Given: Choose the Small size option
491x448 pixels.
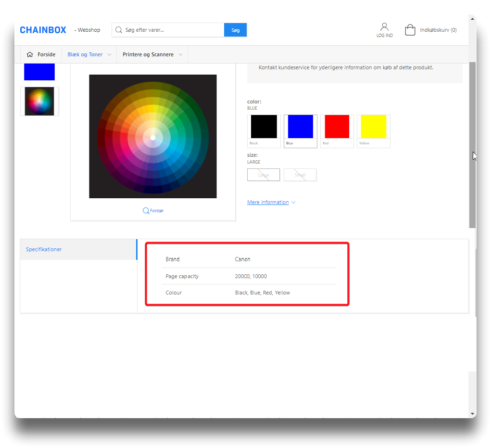Looking at the screenshot, I should (x=300, y=175).
